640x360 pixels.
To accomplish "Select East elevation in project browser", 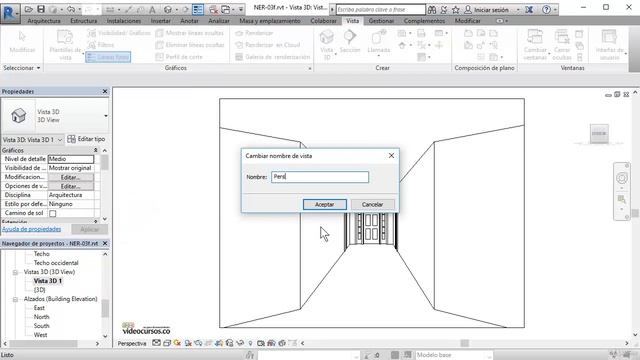I will pos(39,308).
